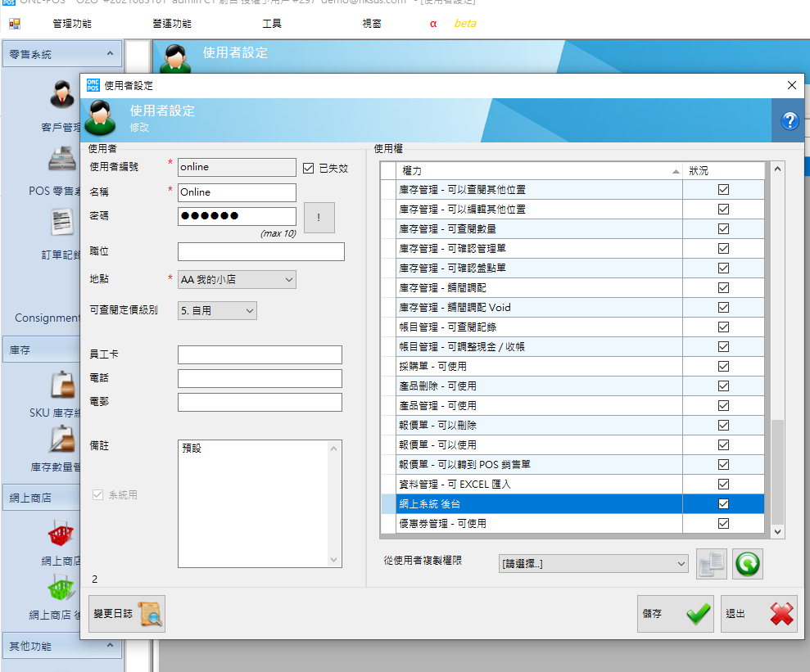Open the 從使用者複製權限 dropdown
The image size is (810, 672).
(594, 564)
